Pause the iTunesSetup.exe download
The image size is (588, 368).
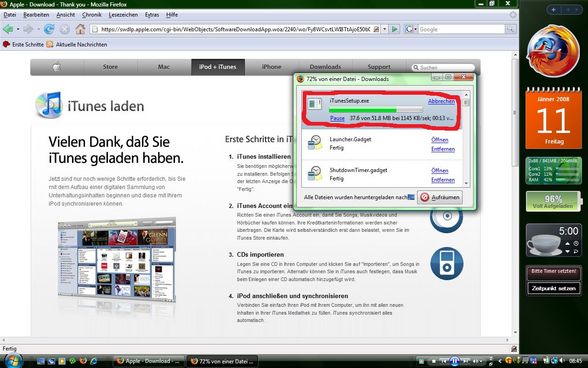pyautogui.click(x=337, y=118)
